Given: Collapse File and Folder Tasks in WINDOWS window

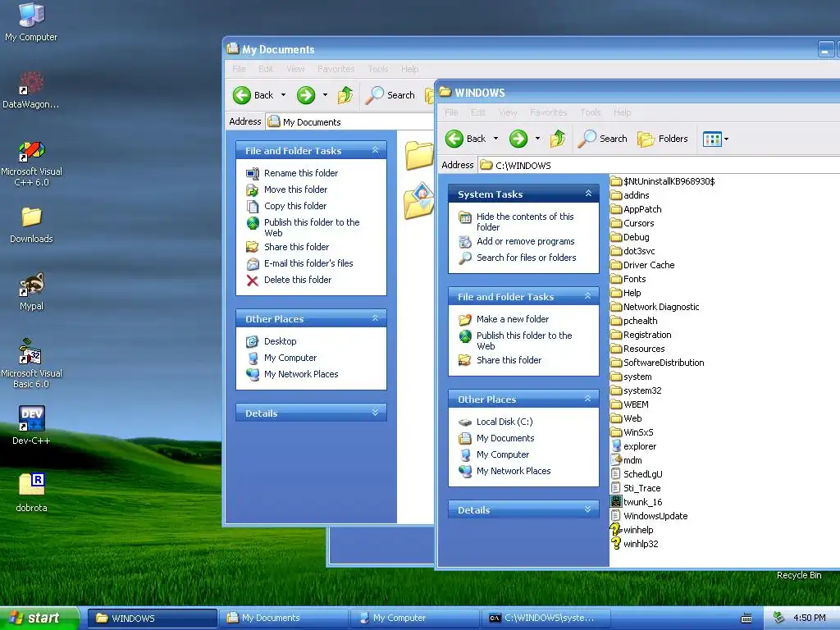Looking at the screenshot, I should (x=588, y=295).
